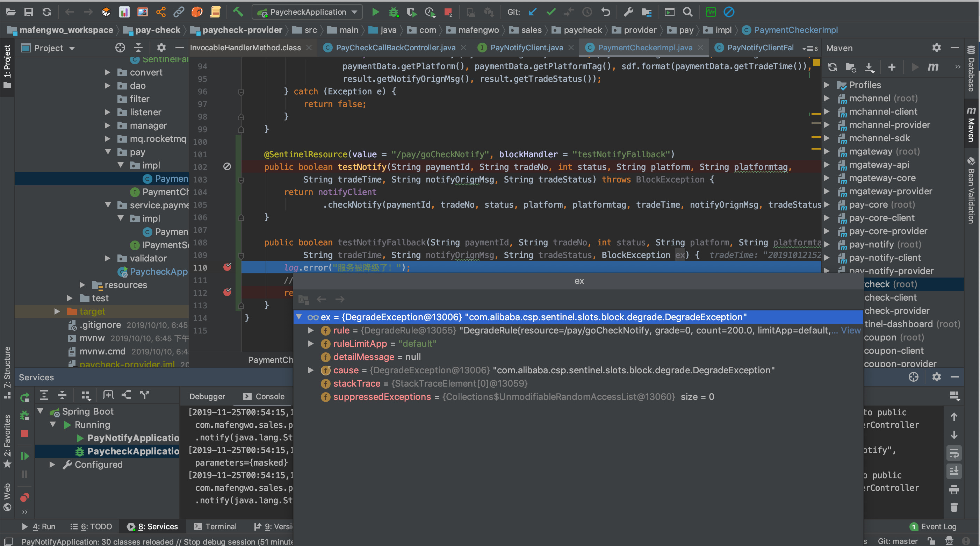
Task: Close the PaymentCheckerImpl.java tab
Action: [x=701, y=48]
